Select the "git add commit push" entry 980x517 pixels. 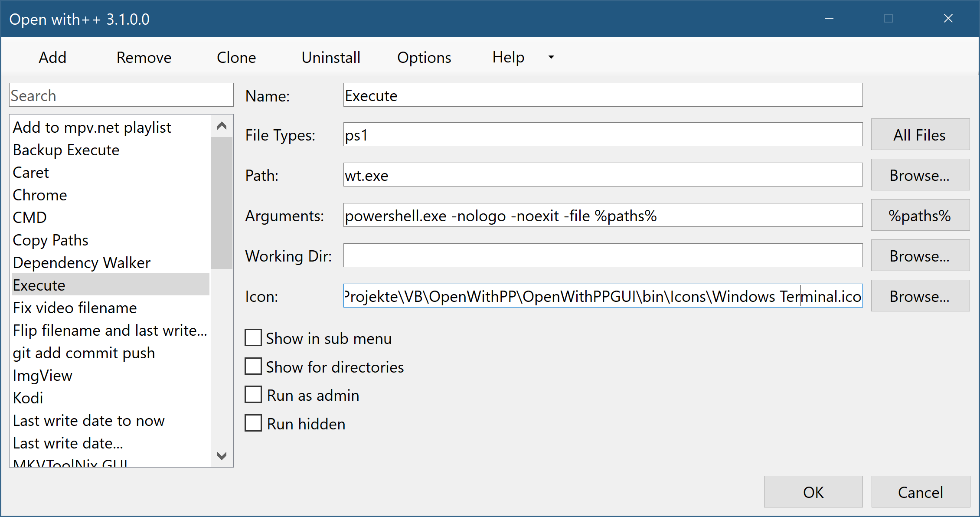point(84,353)
